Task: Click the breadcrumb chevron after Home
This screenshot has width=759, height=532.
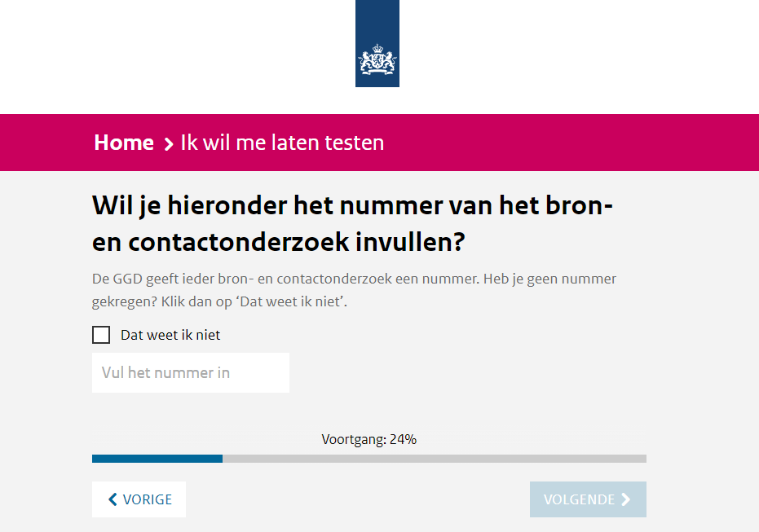Action: (x=169, y=144)
